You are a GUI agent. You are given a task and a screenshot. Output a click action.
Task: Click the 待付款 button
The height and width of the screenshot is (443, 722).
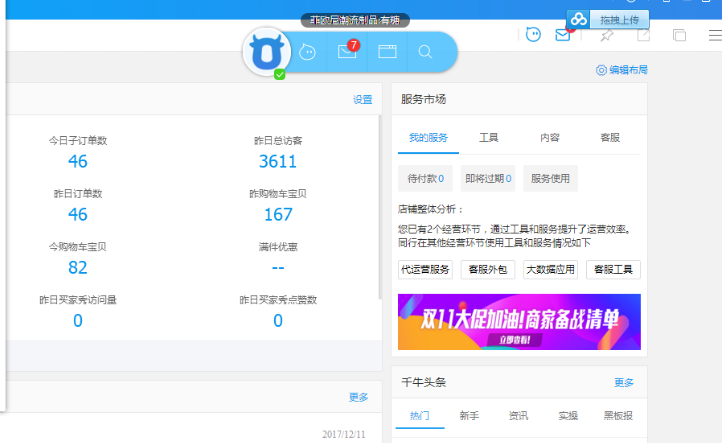click(x=425, y=179)
